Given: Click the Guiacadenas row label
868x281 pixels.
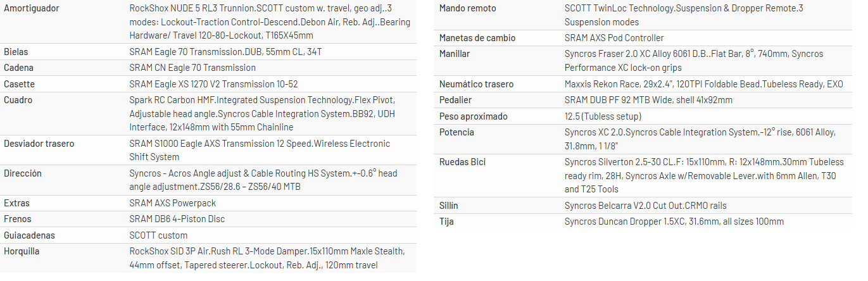Looking at the screenshot, I should [x=29, y=235].
